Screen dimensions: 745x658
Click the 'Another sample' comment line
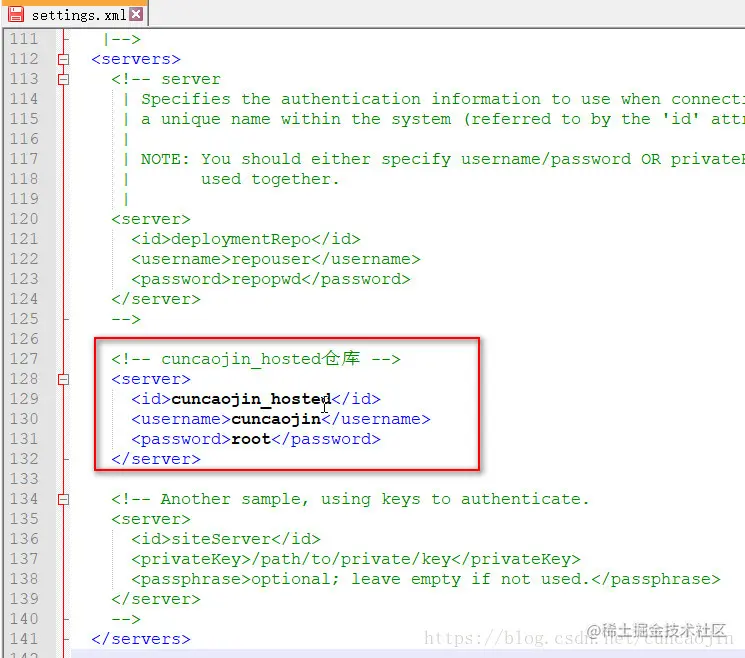tap(350, 499)
